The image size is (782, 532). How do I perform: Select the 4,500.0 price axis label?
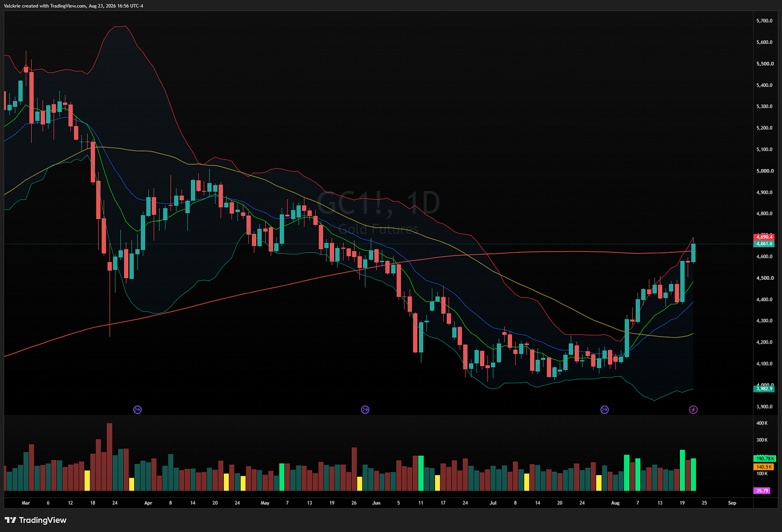(764, 278)
